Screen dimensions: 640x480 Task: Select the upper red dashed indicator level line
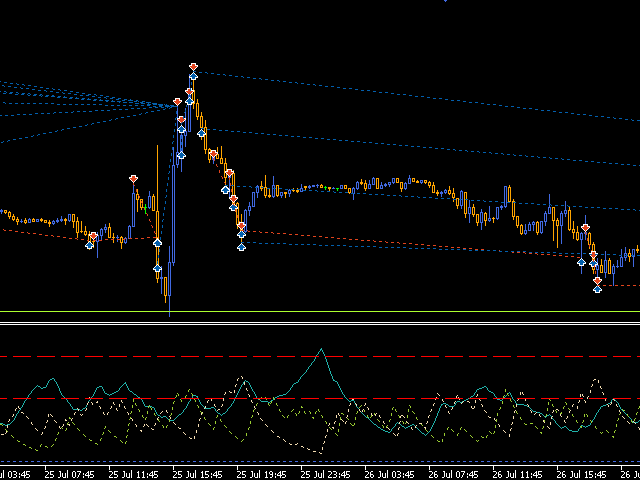click(x=320, y=357)
